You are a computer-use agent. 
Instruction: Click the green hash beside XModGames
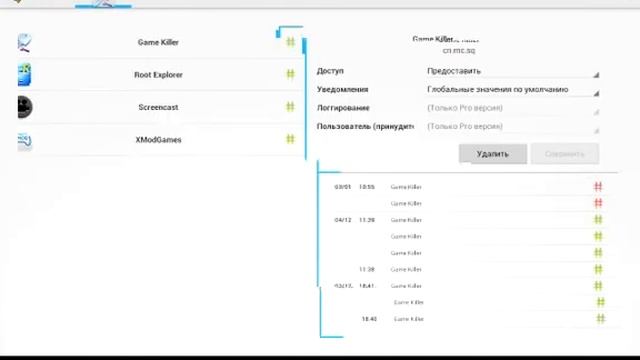(290, 139)
